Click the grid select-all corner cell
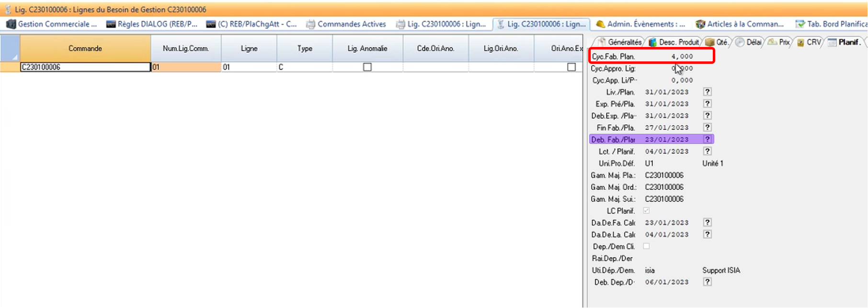Viewport: 868px width, 308px height. [10, 48]
